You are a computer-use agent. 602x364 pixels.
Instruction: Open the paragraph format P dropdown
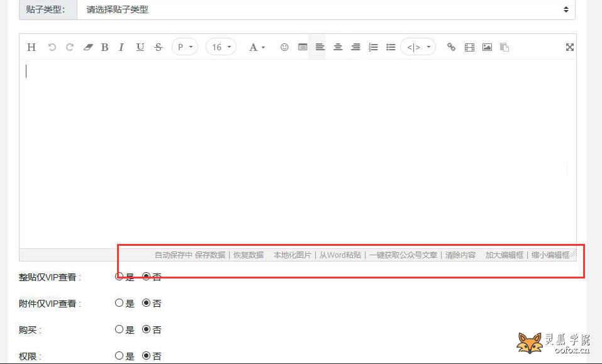click(x=185, y=47)
